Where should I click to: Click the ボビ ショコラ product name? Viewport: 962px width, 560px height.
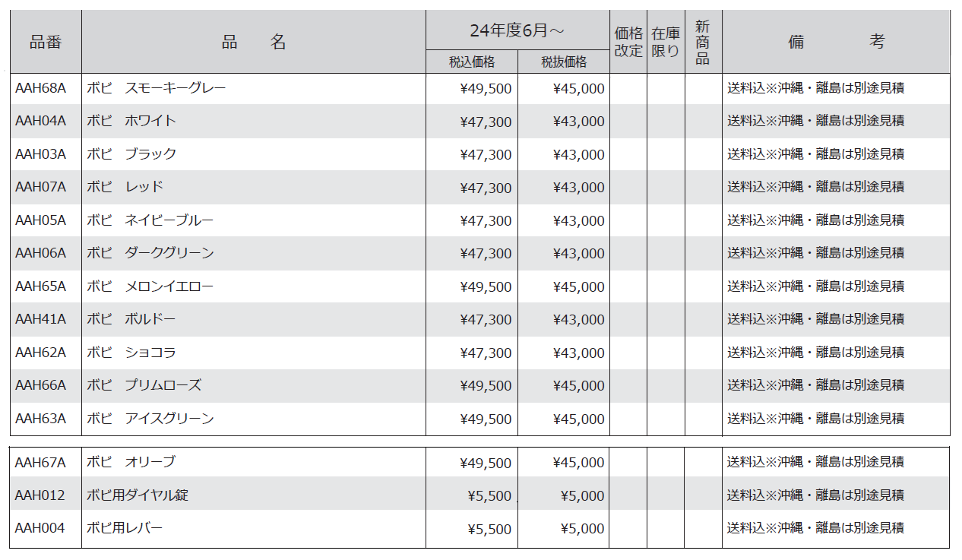[x=131, y=353]
